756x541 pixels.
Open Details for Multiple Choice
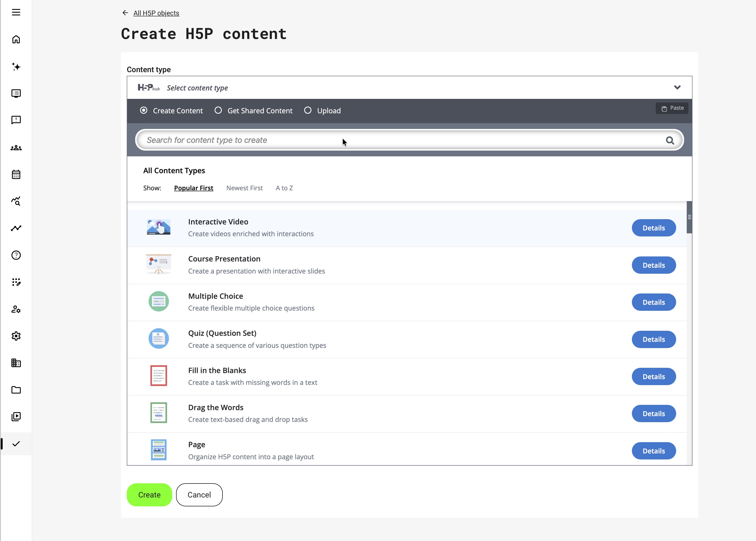(x=654, y=302)
